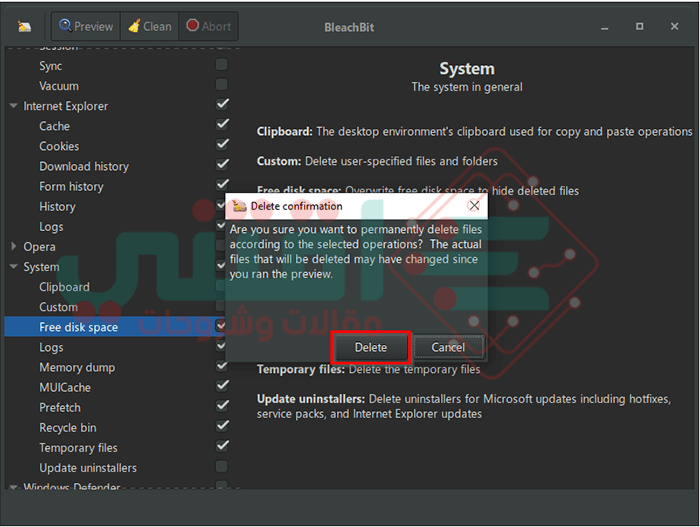
Task: Select the Form history item
Action: (x=71, y=186)
